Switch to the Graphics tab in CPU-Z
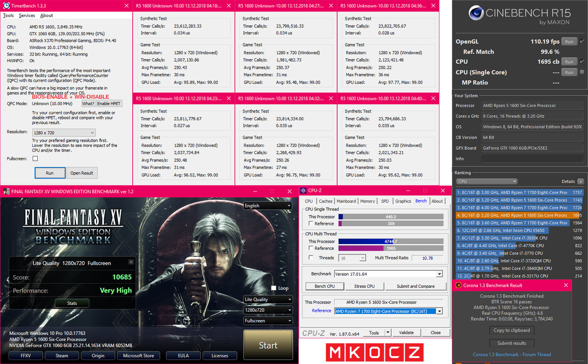 click(x=403, y=201)
